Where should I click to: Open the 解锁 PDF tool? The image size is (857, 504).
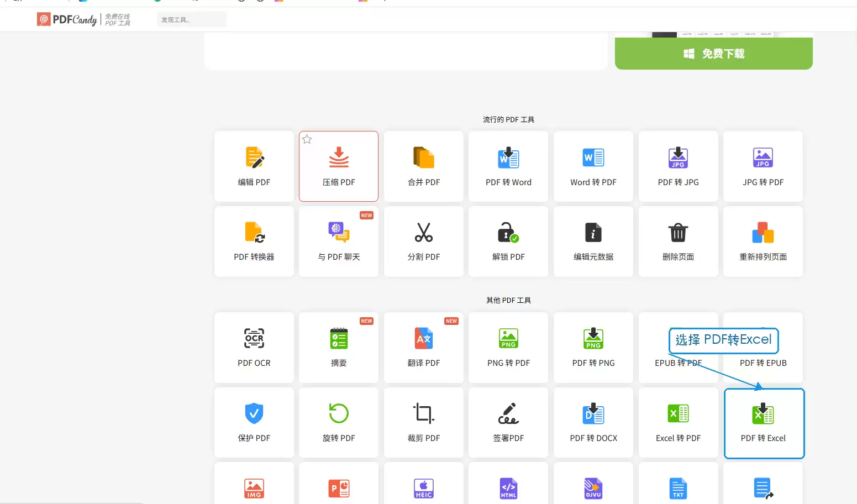pyautogui.click(x=508, y=242)
